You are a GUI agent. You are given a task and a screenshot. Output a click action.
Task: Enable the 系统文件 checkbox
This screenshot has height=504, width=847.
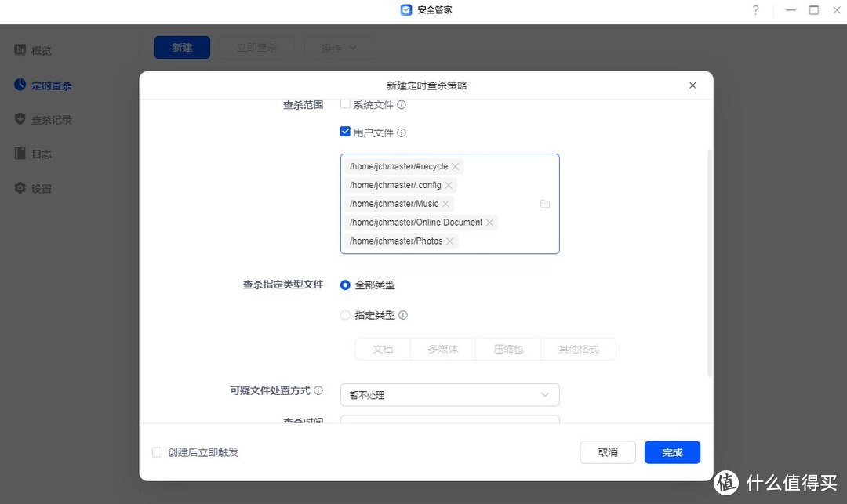[x=345, y=104]
